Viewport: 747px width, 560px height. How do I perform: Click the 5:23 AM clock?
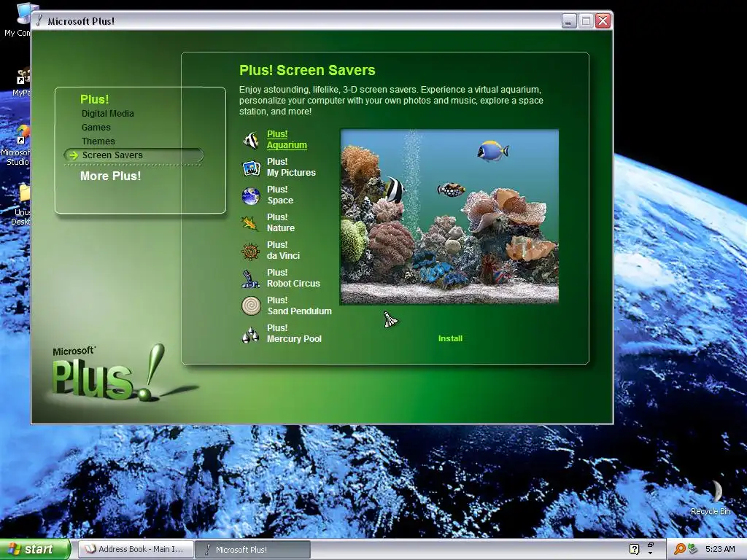pyautogui.click(x=720, y=549)
